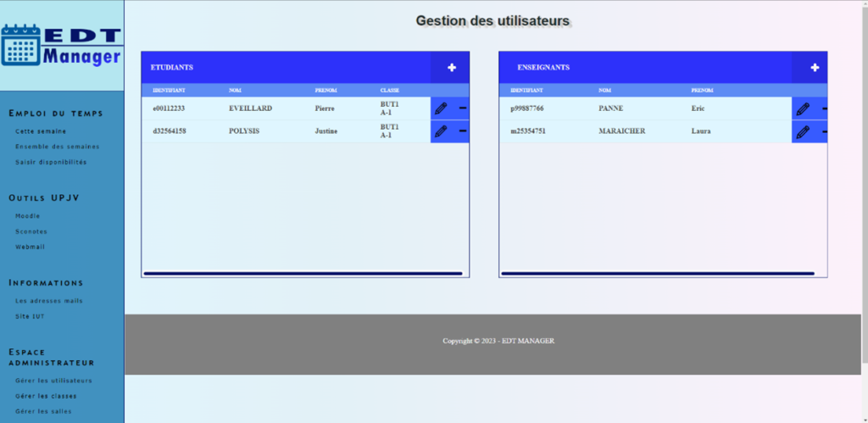Open Les adresses mails page

49,301
